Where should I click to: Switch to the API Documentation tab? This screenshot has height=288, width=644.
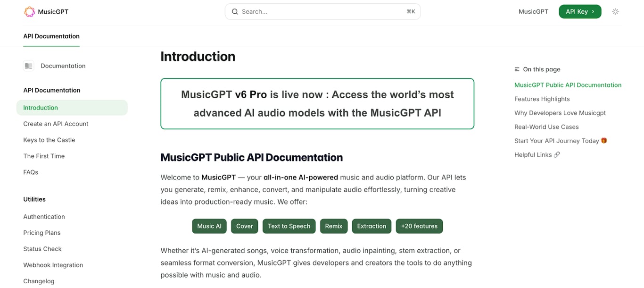click(51, 36)
